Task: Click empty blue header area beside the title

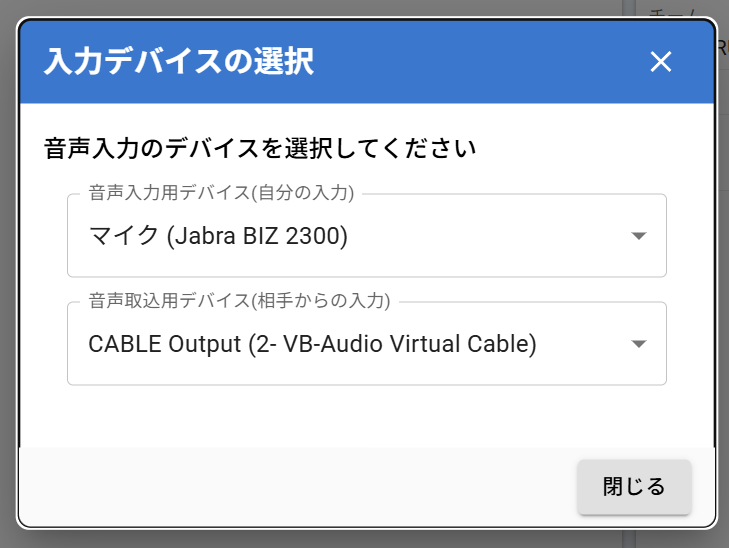Action: (480, 62)
